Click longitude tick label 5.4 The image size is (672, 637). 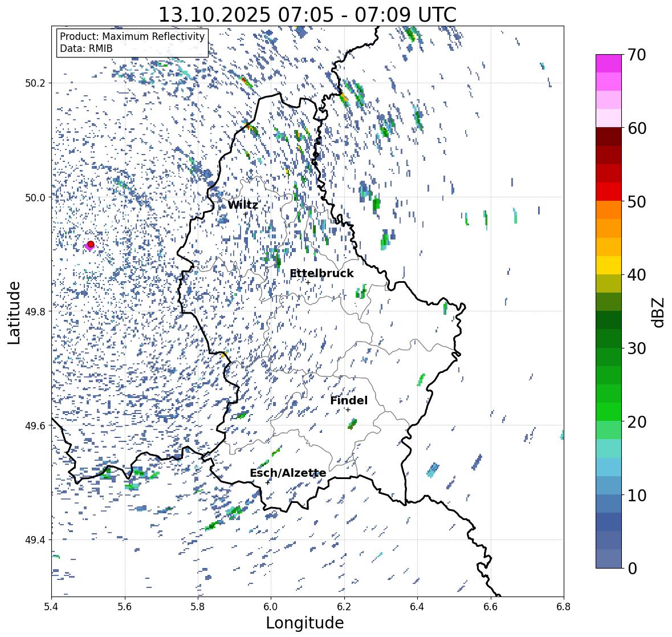tap(51, 606)
